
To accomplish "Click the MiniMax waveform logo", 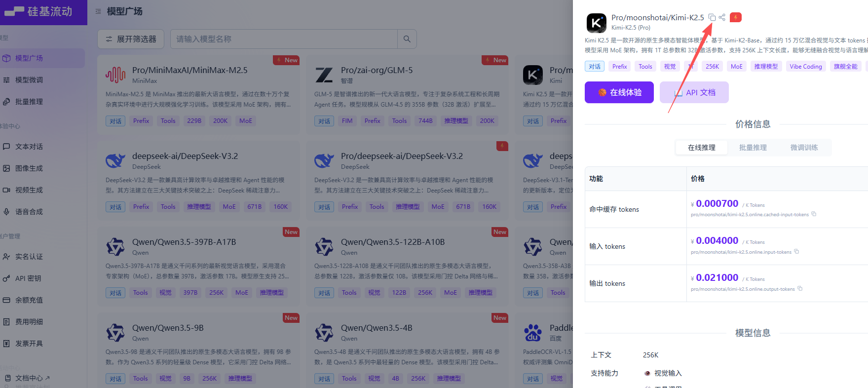I will click(115, 75).
